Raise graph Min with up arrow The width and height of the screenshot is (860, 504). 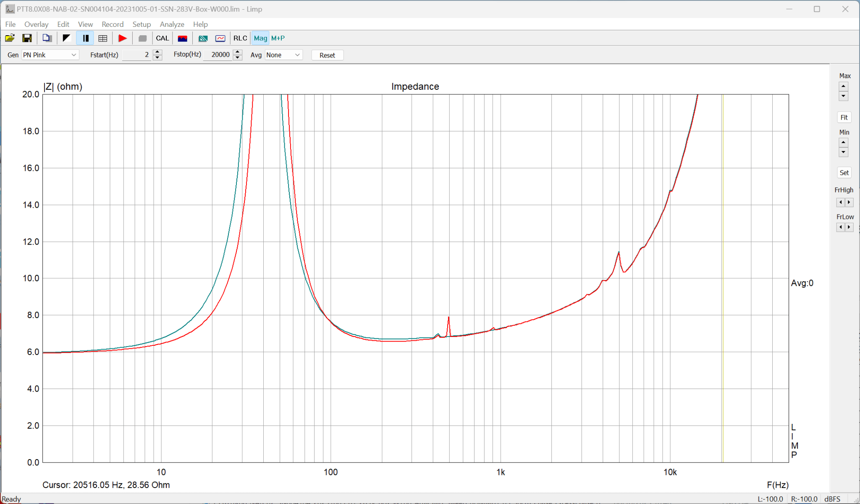pos(843,143)
